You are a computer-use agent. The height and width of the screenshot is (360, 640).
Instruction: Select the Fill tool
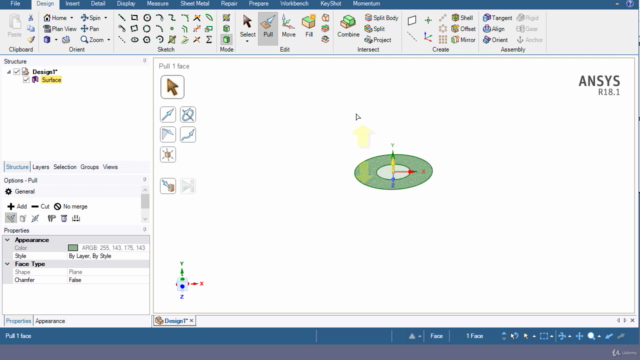coord(309,27)
